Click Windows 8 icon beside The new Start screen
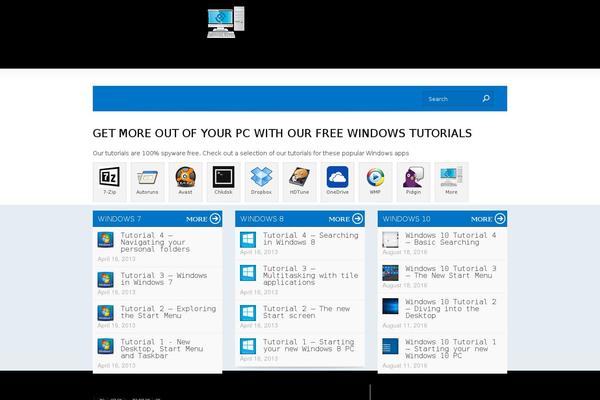The width and height of the screenshot is (600, 400). [x=248, y=313]
